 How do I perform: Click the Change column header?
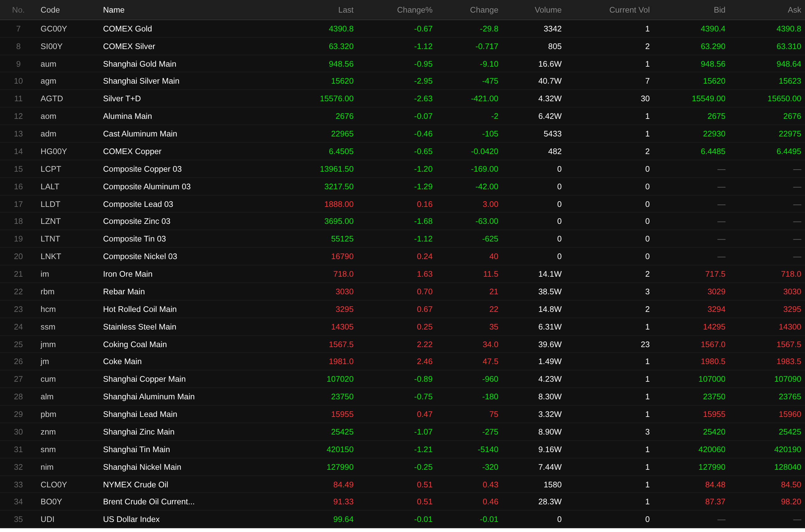(484, 10)
